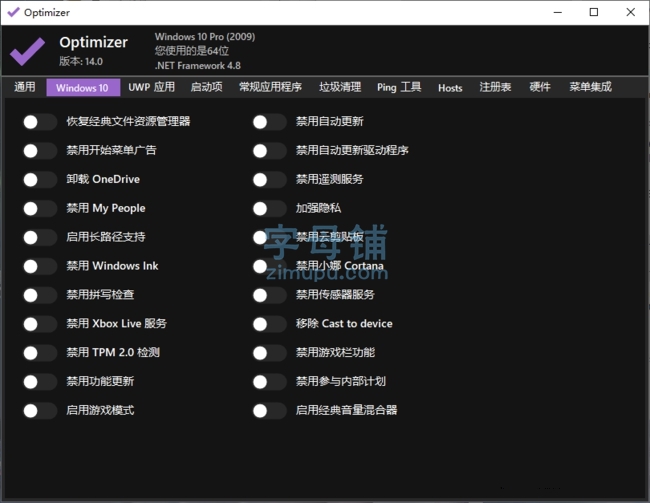Toggle 移除 Cast to device switch

pyautogui.click(x=269, y=324)
